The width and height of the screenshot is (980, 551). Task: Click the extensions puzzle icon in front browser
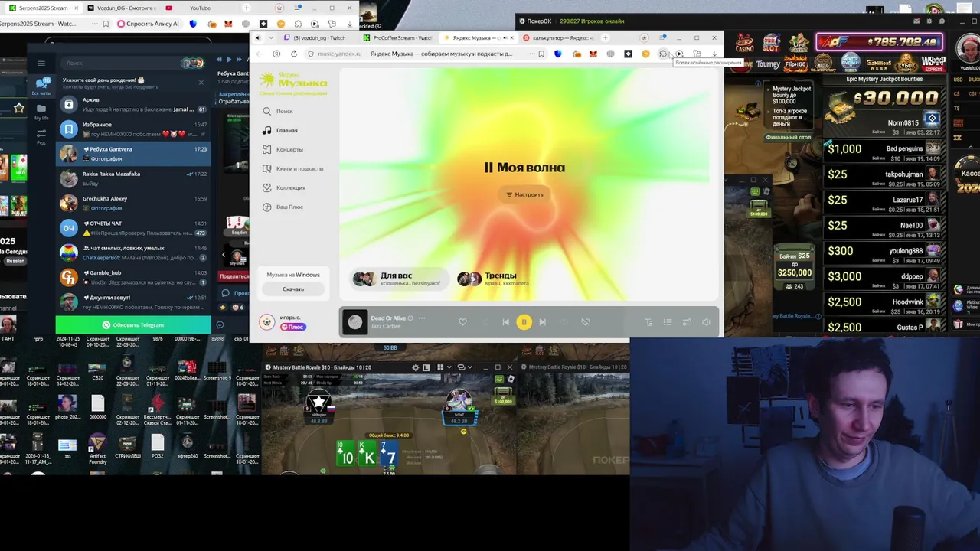pyautogui.click(x=663, y=54)
